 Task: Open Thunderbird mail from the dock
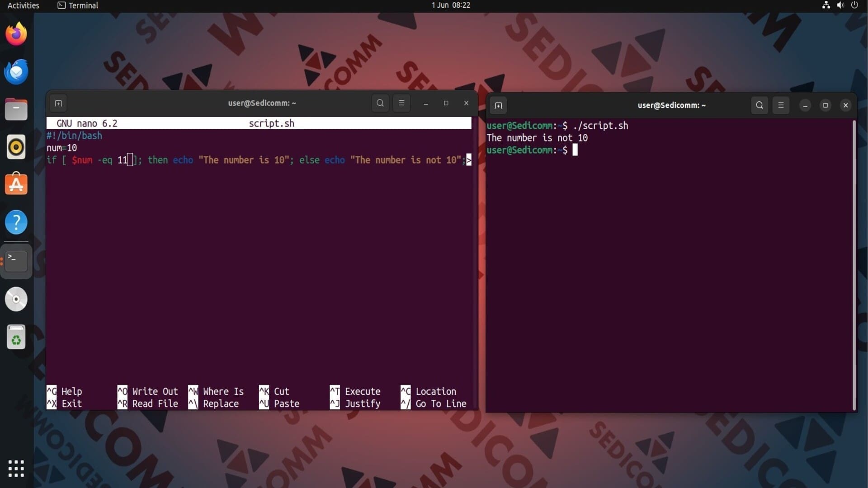16,72
